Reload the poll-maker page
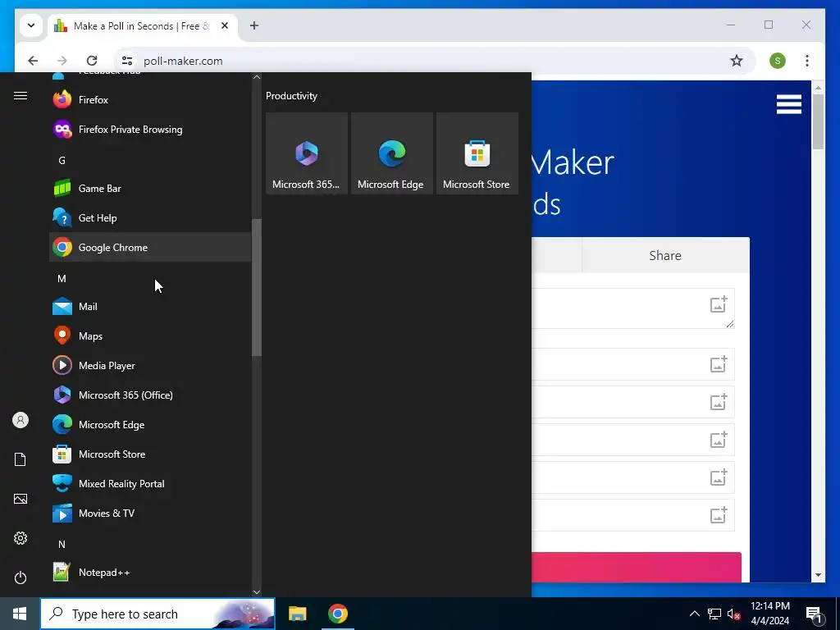 click(92, 61)
